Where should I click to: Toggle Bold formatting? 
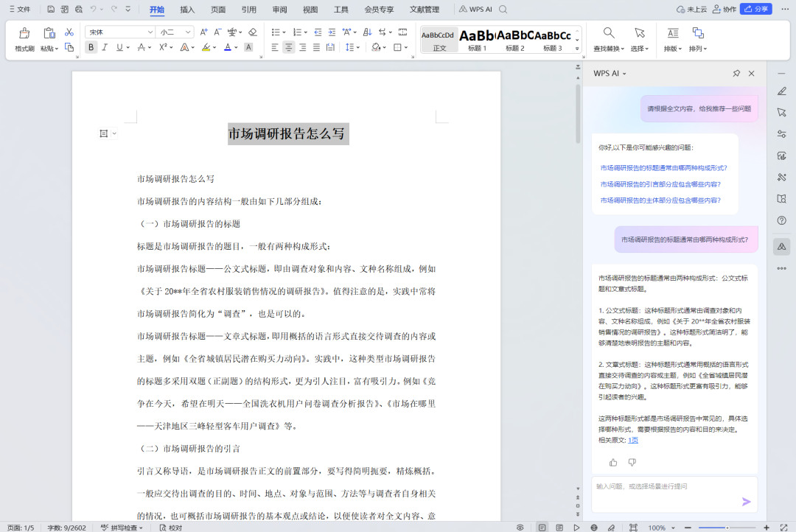click(91, 47)
